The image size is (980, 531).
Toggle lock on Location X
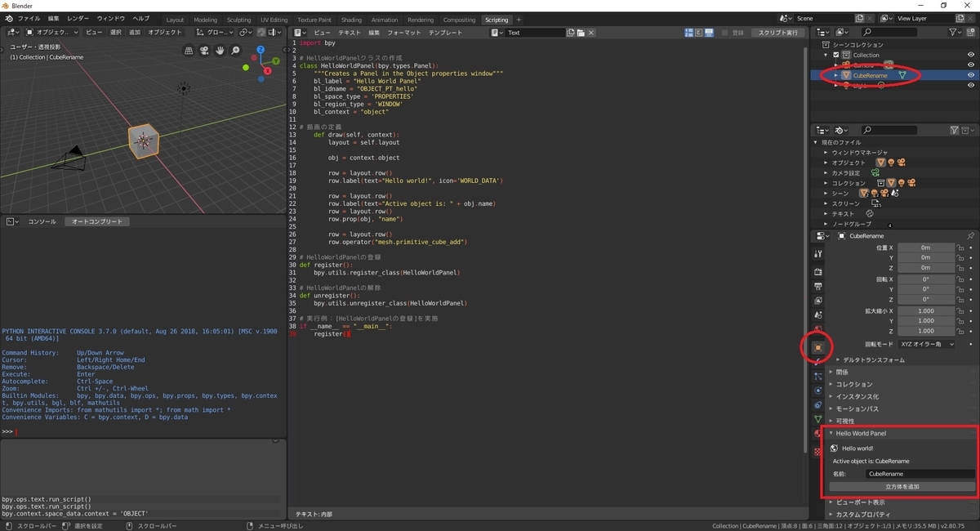click(x=961, y=248)
